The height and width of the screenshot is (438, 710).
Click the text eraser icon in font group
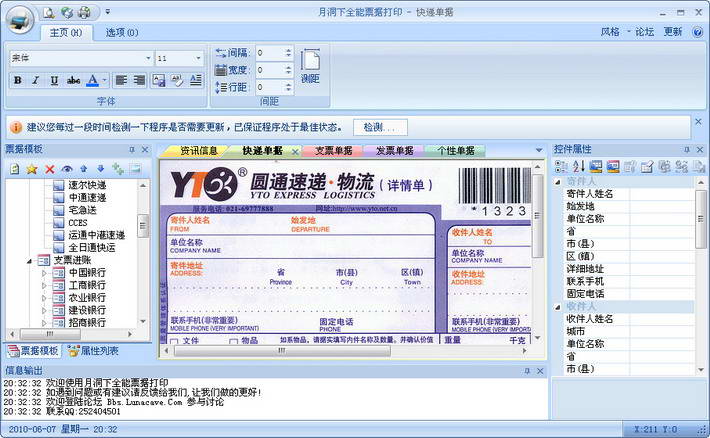tap(177, 81)
